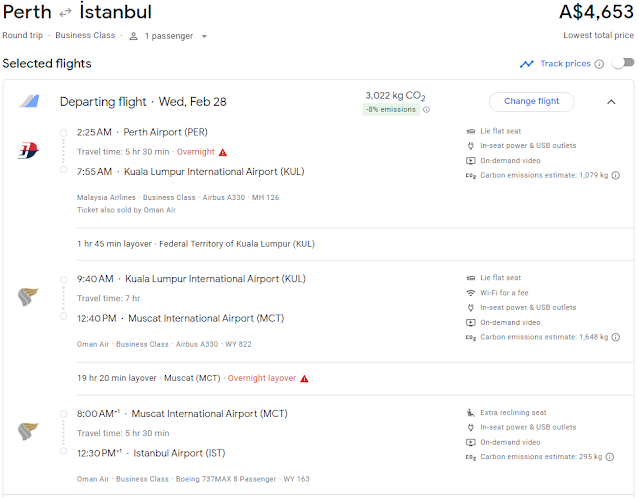
Task: Click the power outlet icon for WY 822
Action: point(471,308)
